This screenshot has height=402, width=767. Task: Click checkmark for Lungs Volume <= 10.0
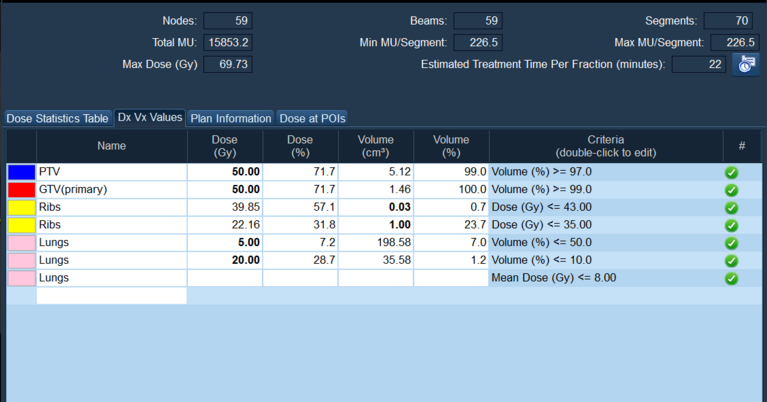pyautogui.click(x=731, y=260)
